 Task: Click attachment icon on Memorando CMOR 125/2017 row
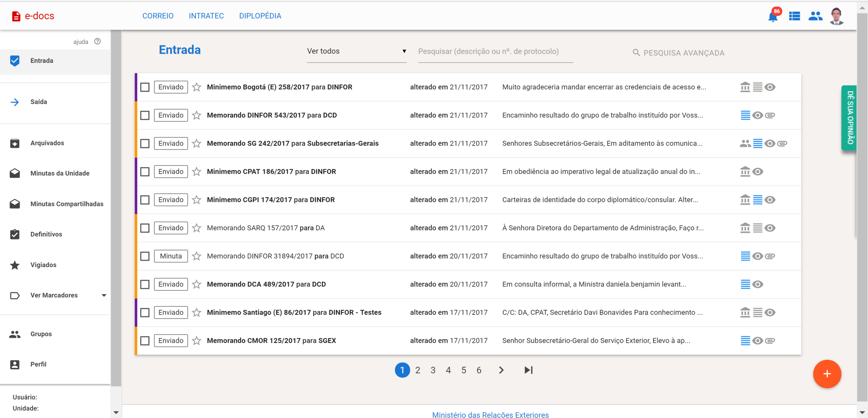(x=770, y=341)
